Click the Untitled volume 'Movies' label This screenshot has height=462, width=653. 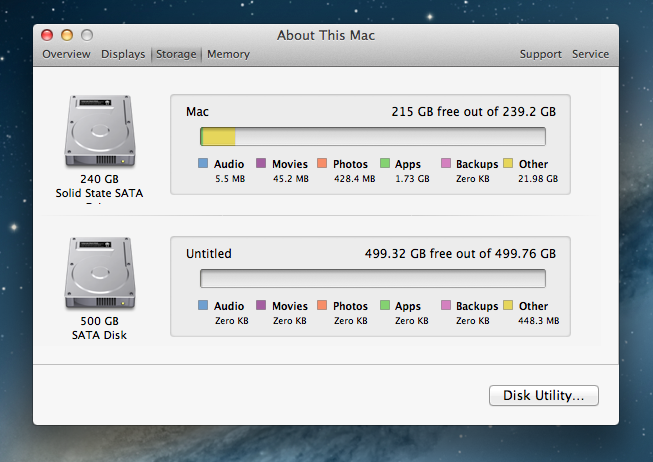(290, 306)
